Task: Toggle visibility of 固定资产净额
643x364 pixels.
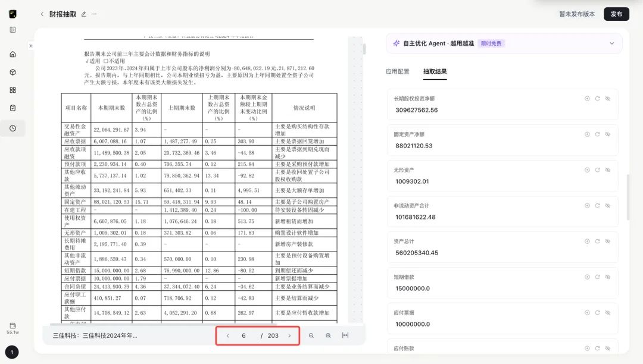Action: (x=608, y=134)
